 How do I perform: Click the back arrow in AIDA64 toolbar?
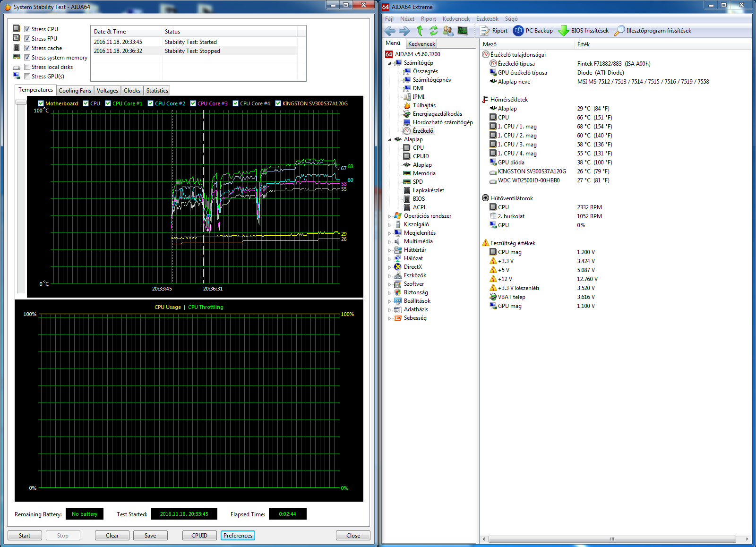pyautogui.click(x=390, y=31)
